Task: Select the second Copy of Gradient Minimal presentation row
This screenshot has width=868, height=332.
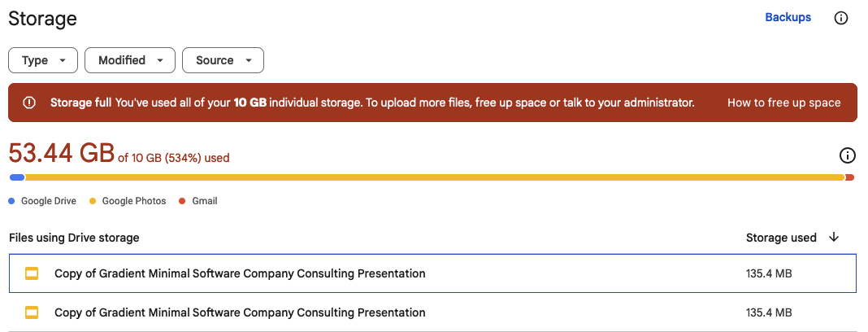Action: click(x=433, y=312)
